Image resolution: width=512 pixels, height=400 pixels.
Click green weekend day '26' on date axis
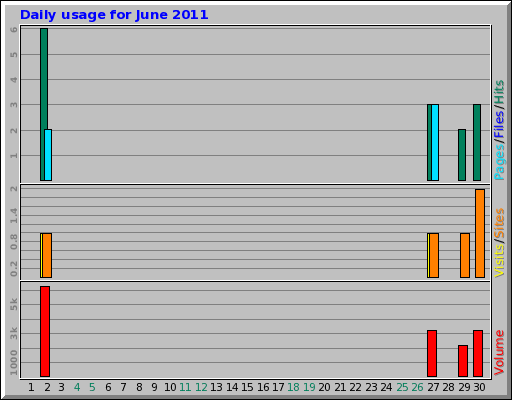coord(417,387)
